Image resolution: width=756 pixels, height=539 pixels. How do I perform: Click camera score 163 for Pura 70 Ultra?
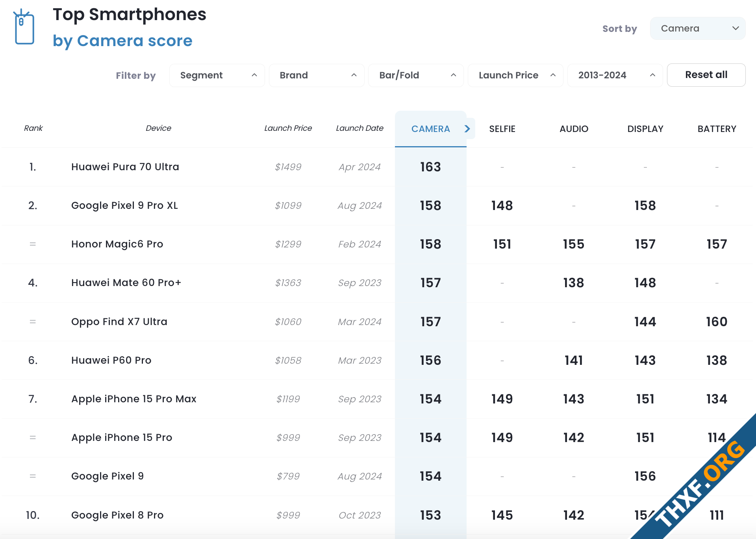430,167
